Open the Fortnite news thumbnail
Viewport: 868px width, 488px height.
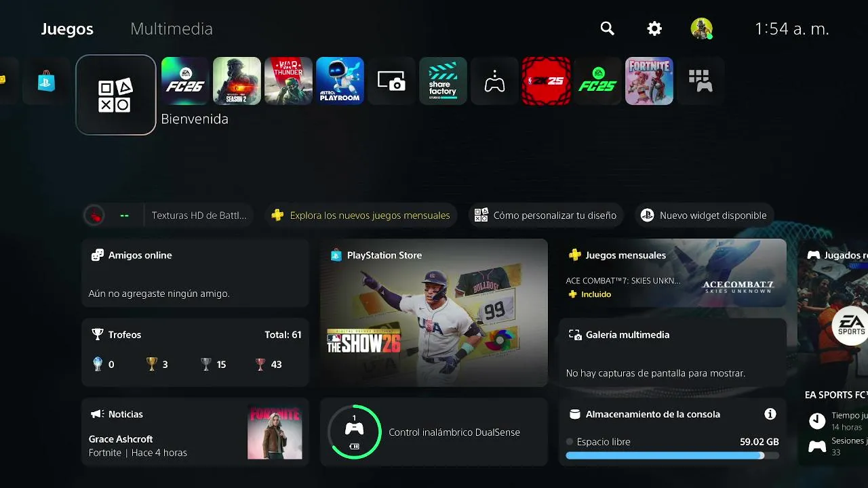tap(275, 432)
